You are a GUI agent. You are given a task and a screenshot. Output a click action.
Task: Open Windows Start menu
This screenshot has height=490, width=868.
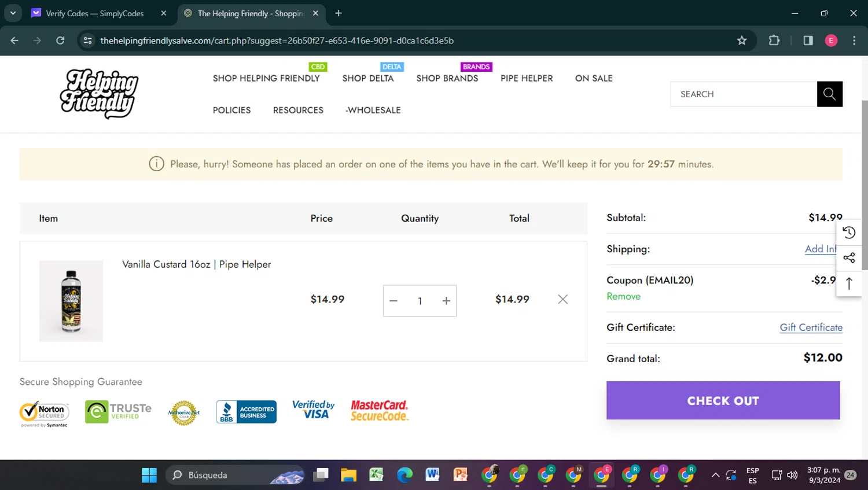point(149,475)
